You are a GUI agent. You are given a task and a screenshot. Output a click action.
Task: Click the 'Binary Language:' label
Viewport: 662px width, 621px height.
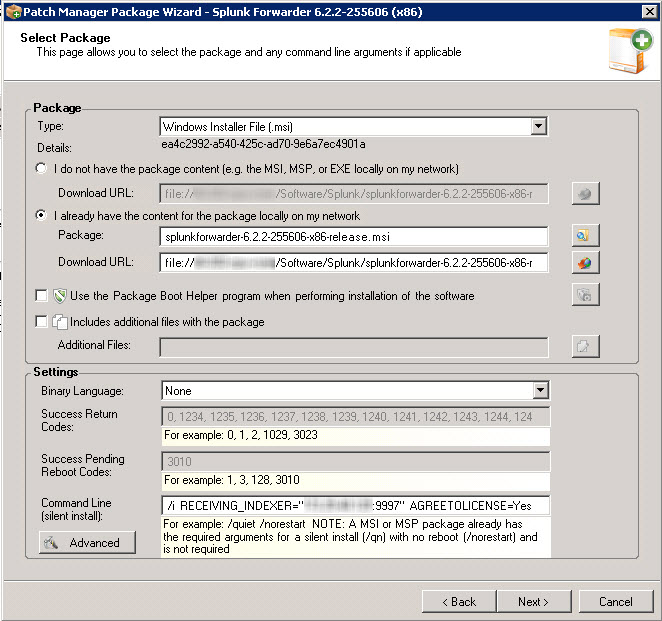[82, 391]
